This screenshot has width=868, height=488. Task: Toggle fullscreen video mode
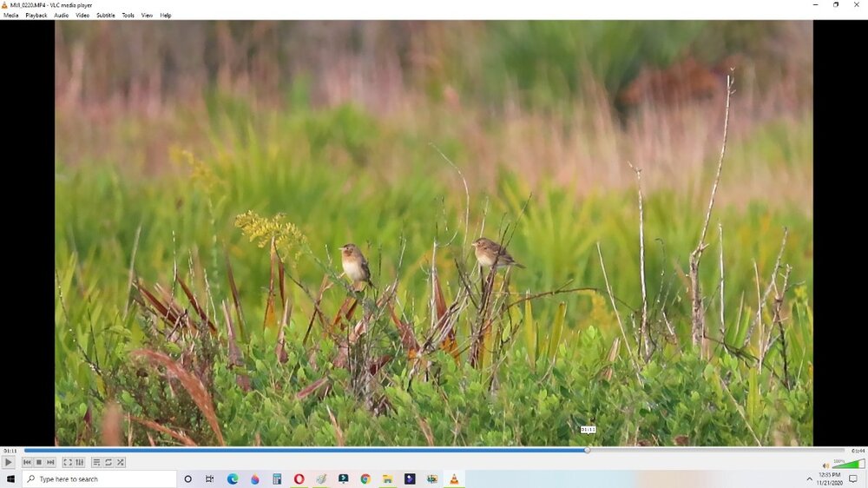tap(68, 462)
